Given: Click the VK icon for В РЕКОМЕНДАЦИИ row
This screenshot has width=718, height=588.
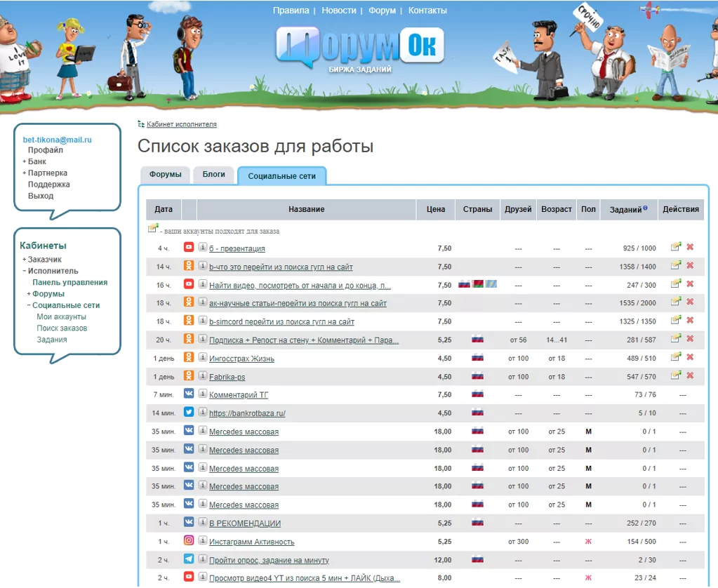Looking at the screenshot, I should click(189, 522).
